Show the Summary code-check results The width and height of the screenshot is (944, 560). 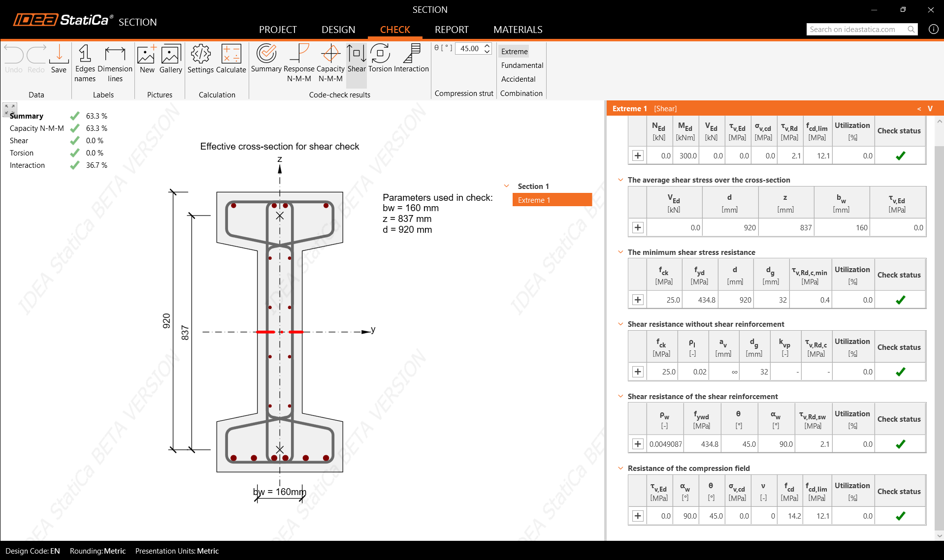coord(266,59)
